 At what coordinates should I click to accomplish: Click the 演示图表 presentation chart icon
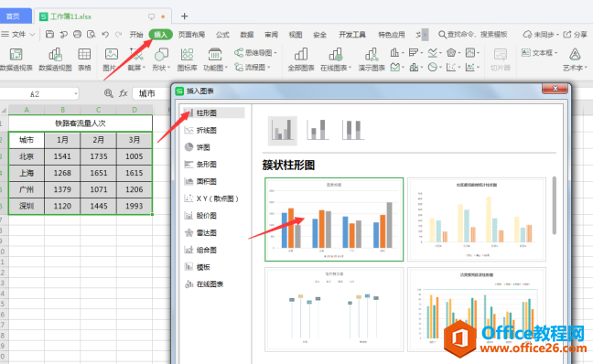372,59
